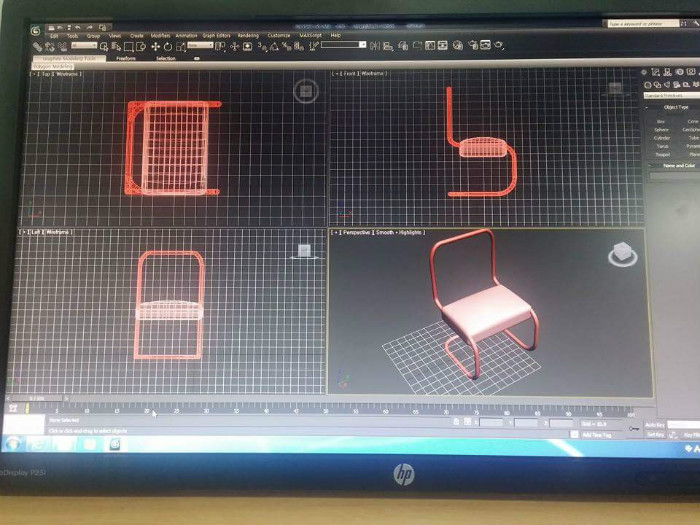Toggle Set Key animation mode
This screenshot has height=525, width=700.
click(x=655, y=435)
